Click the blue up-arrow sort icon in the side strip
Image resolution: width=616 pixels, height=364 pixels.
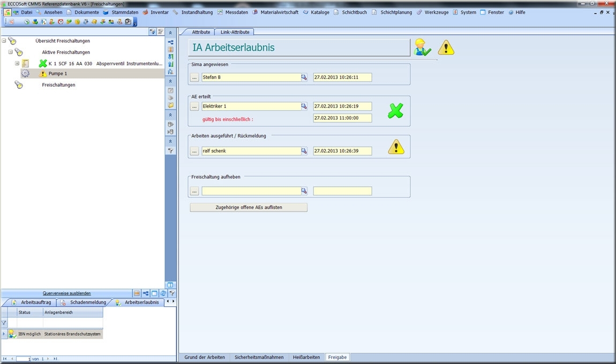point(170,64)
